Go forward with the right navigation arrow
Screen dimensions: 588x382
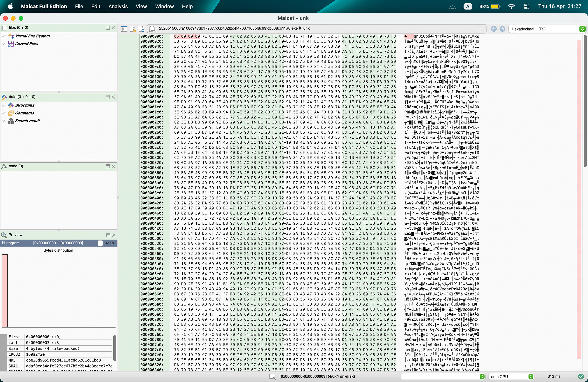pyautogui.click(x=502, y=29)
